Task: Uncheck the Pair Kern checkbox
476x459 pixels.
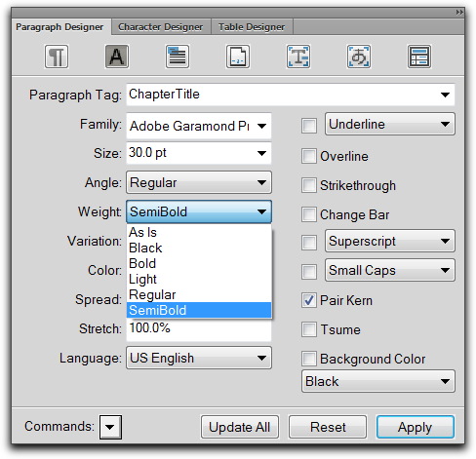Action: coord(308,300)
